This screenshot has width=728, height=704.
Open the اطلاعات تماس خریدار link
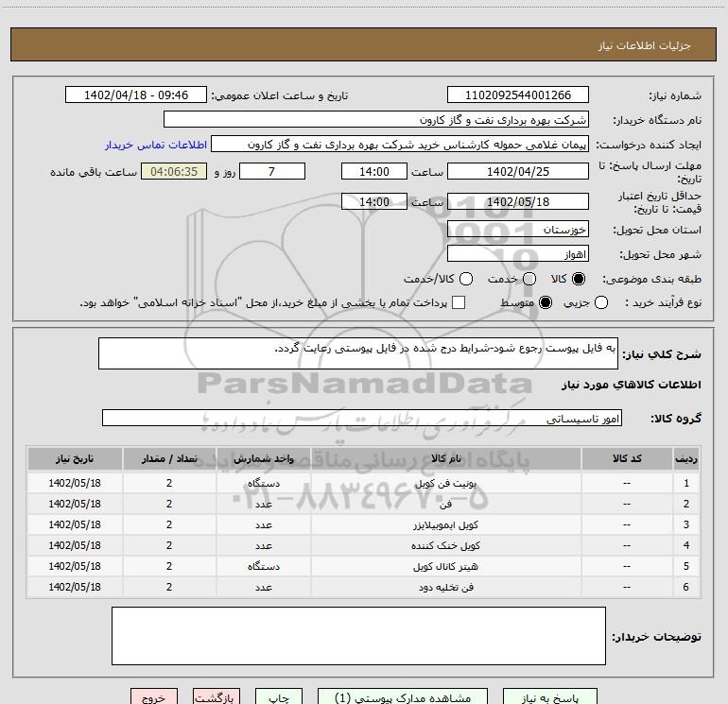pyautogui.click(x=156, y=145)
